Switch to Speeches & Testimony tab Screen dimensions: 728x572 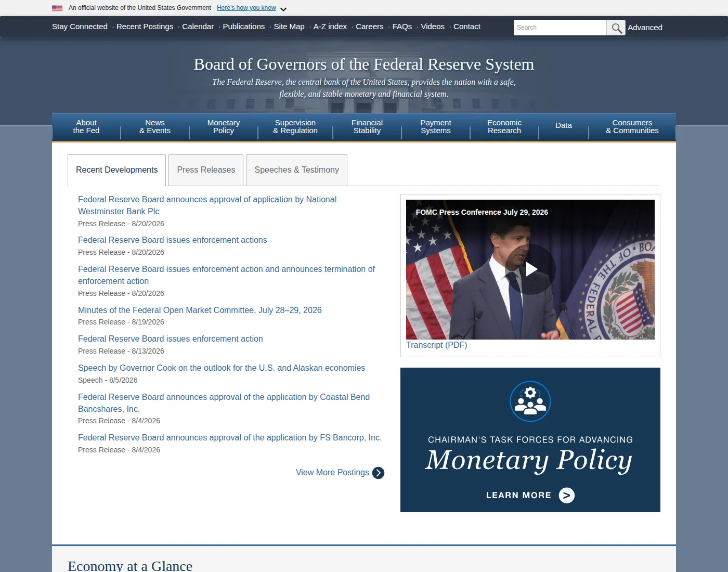pyautogui.click(x=296, y=170)
